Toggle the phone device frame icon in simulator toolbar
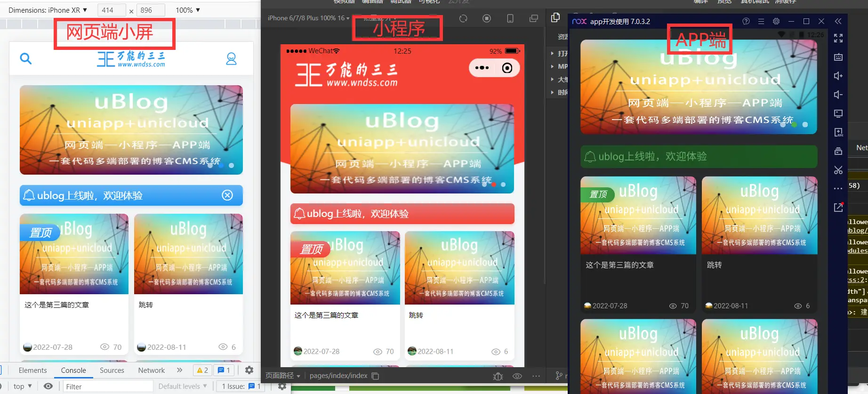The height and width of the screenshot is (394, 868). pyautogui.click(x=510, y=18)
